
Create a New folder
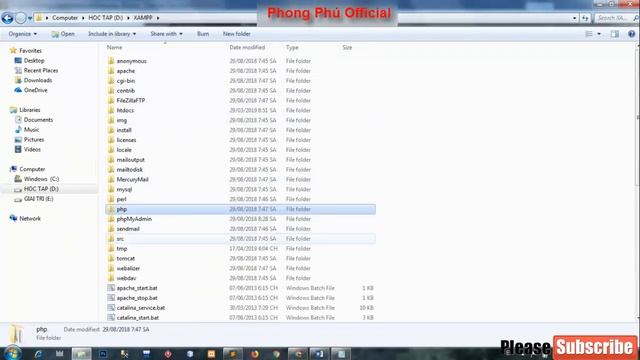[237, 34]
